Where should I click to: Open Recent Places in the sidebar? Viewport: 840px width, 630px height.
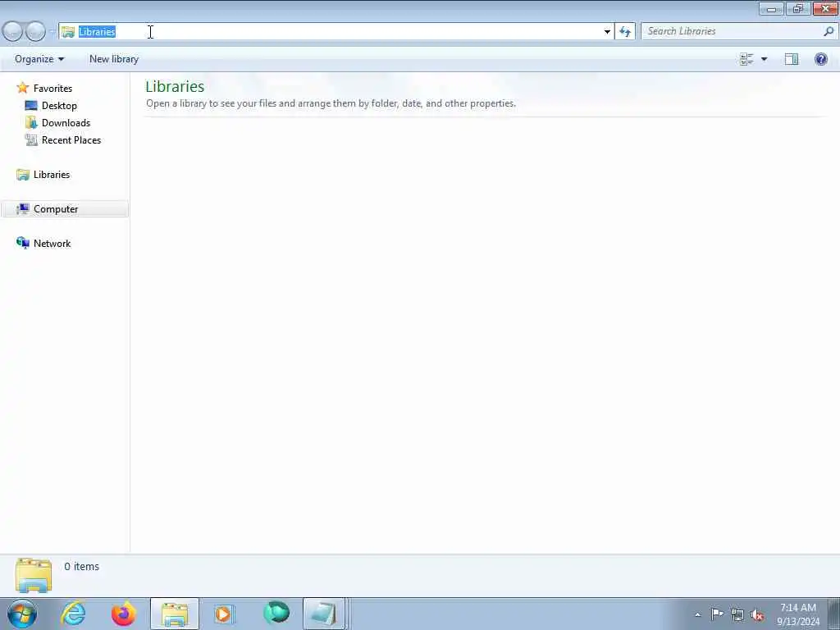[71, 139]
